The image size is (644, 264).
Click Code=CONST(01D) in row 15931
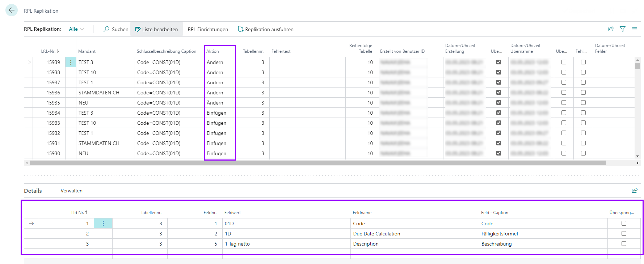click(x=169, y=143)
